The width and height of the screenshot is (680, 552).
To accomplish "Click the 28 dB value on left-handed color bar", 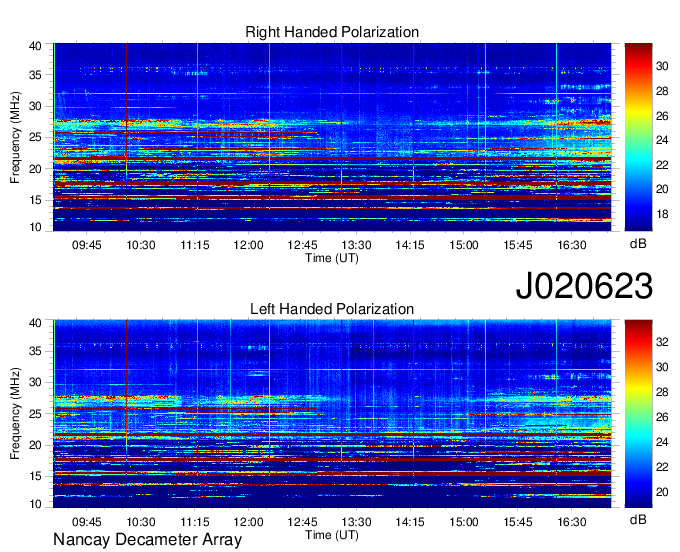I will [x=662, y=392].
